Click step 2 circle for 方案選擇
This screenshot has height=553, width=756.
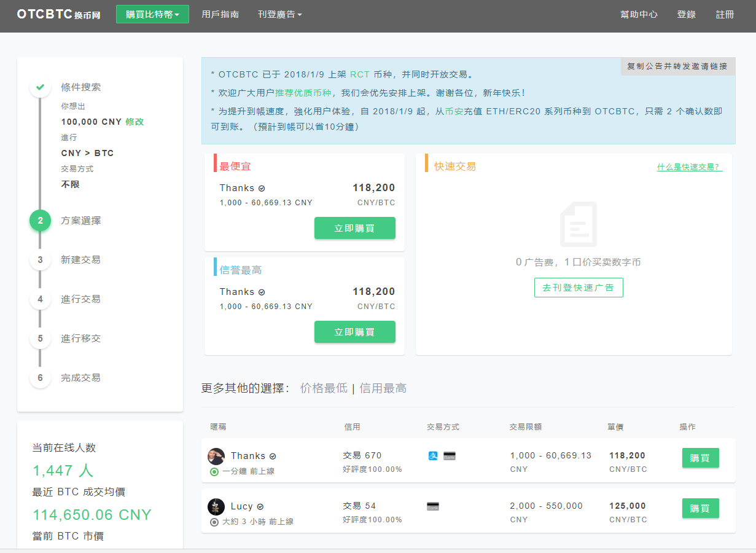[x=40, y=220]
